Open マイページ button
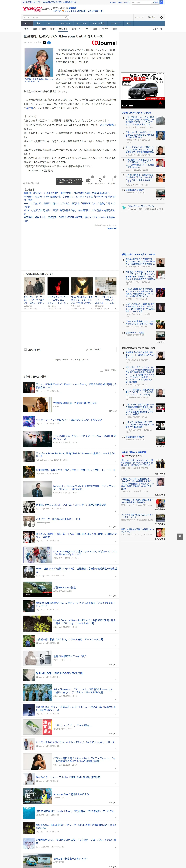This screenshot has height=868, width=186. click(139, 18)
